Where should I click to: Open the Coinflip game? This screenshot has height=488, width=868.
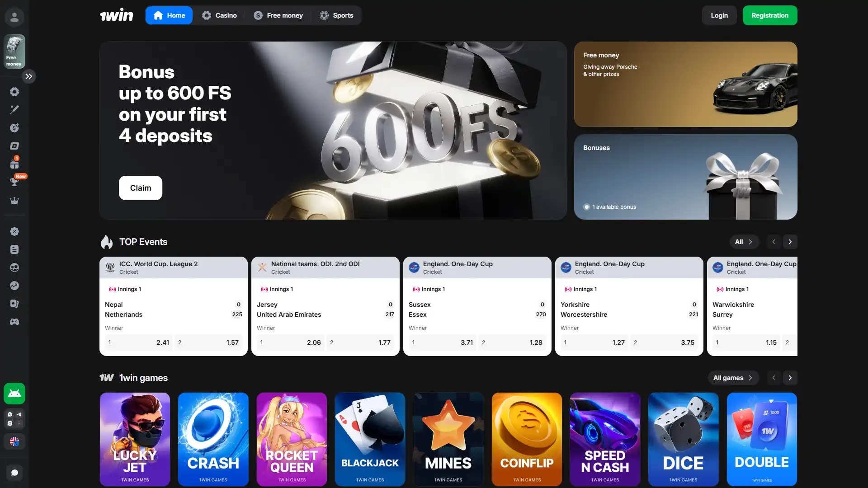coord(527,439)
